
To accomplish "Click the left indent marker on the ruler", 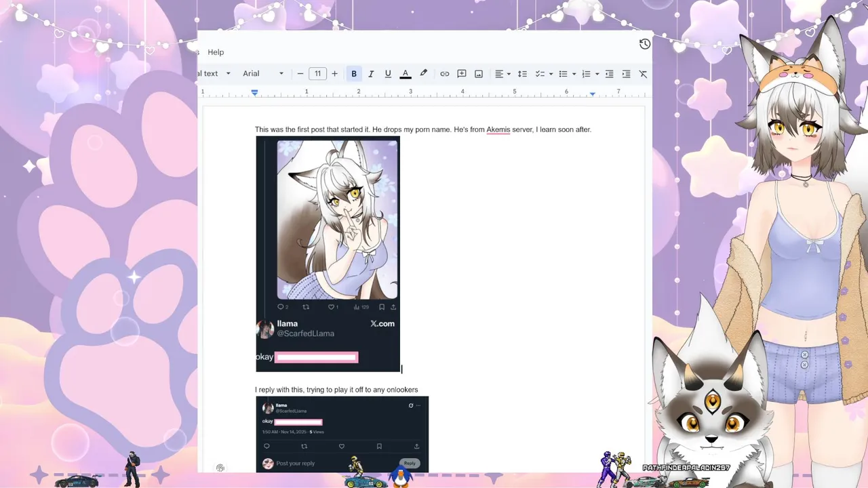I will (254, 92).
